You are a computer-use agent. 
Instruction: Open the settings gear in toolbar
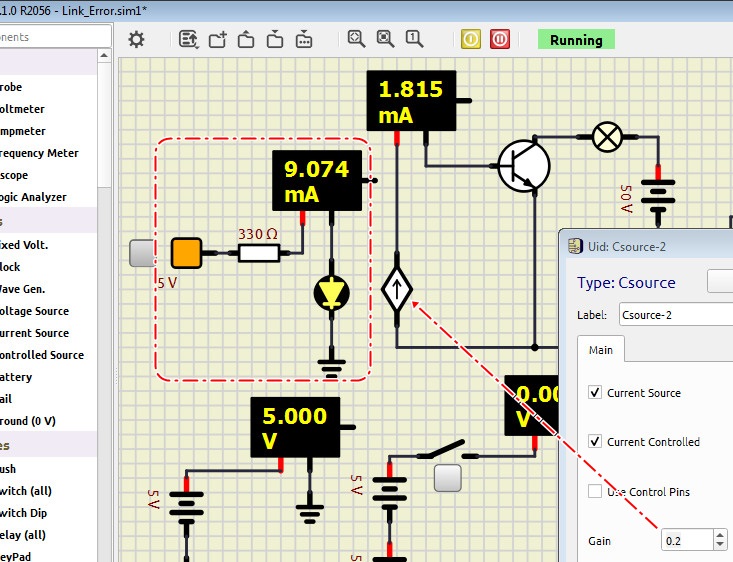click(137, 39)
